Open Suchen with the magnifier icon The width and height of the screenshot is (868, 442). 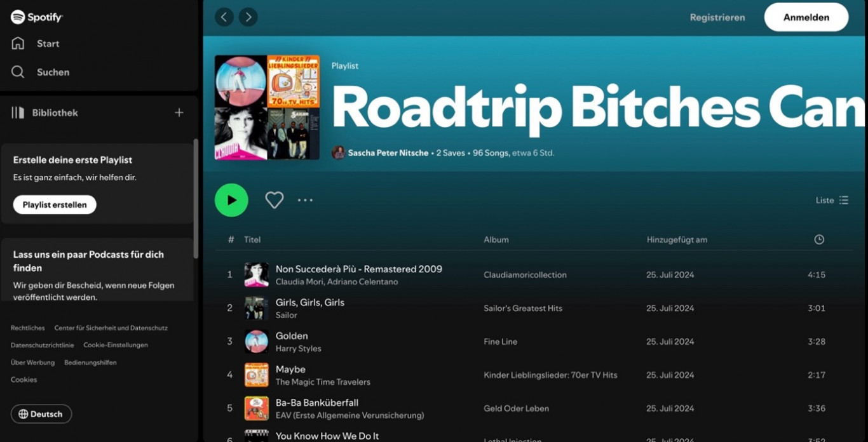(18, 72)
